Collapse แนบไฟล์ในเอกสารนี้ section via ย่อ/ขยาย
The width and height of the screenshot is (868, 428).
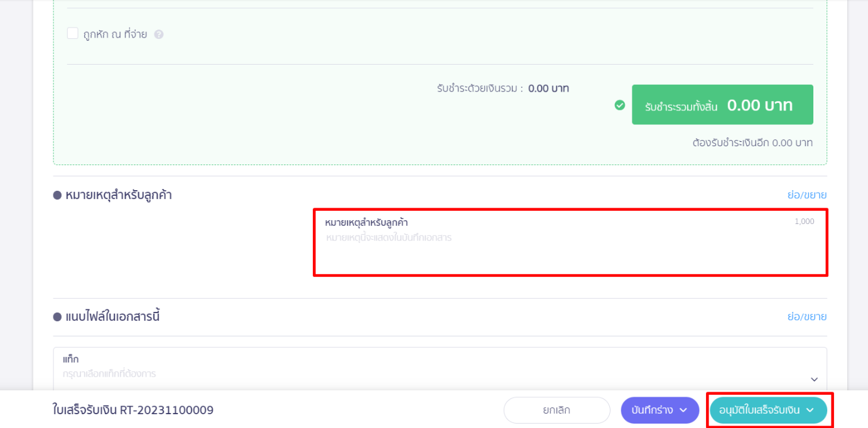click(x=806, y=316)
